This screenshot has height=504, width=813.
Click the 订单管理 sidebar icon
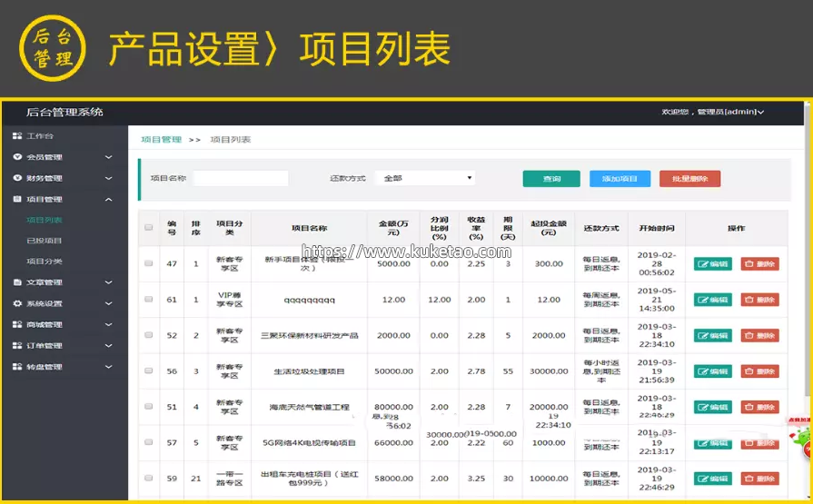click(x=17, y=345)
